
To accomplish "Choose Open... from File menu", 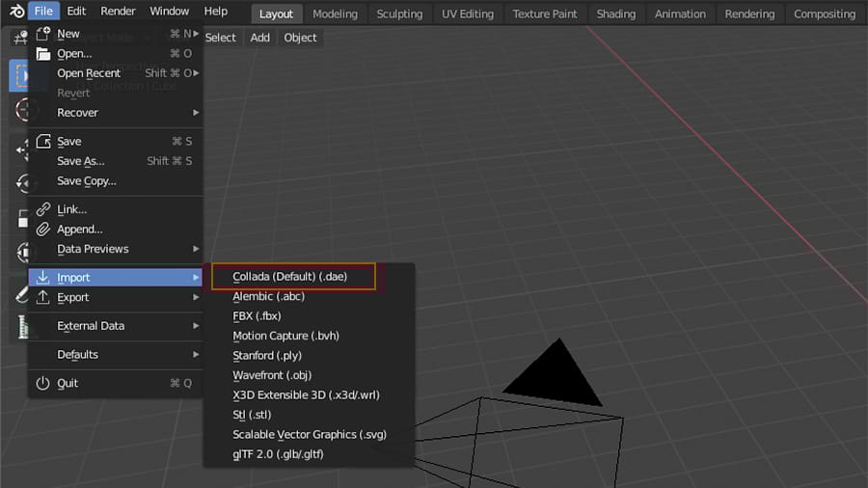I will (x=116, y=54).
